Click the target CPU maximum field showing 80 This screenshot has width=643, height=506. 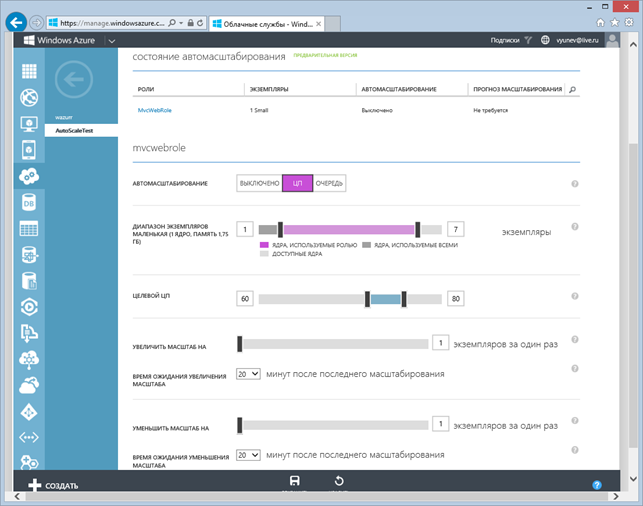456,299
